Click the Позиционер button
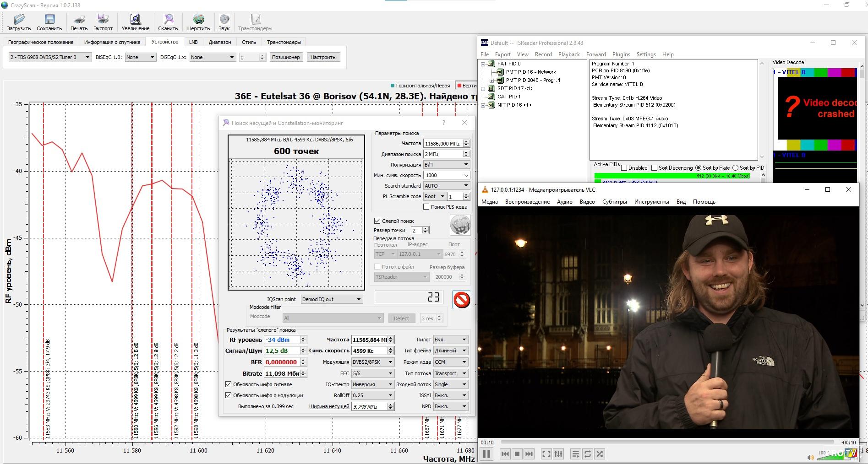 pyautogui.click(x=285, y=57)
